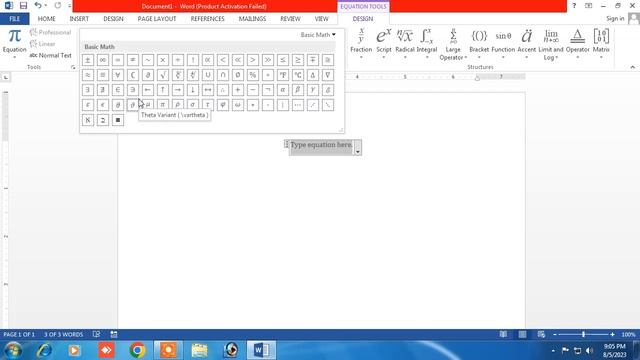Open the Radical structures dropdown
640x360 pixels.
point(405,45)
